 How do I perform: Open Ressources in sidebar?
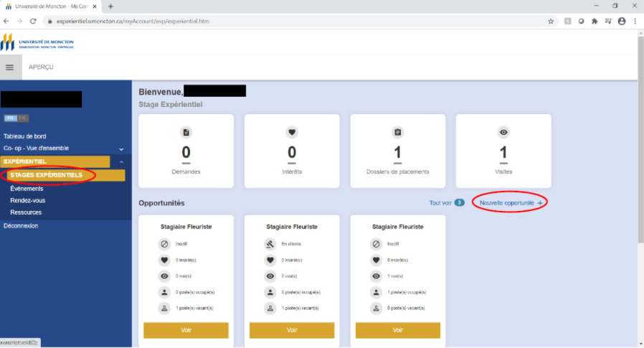point(26,212)
